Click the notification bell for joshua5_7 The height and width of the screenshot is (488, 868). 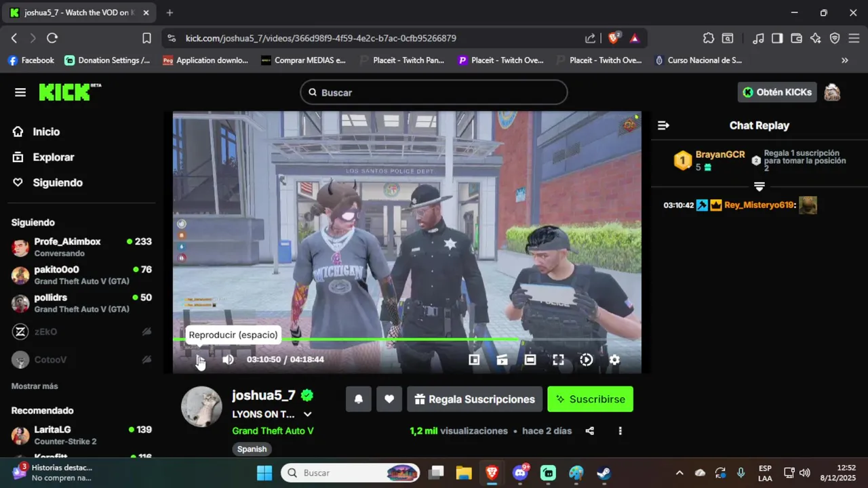pos(359,399)
